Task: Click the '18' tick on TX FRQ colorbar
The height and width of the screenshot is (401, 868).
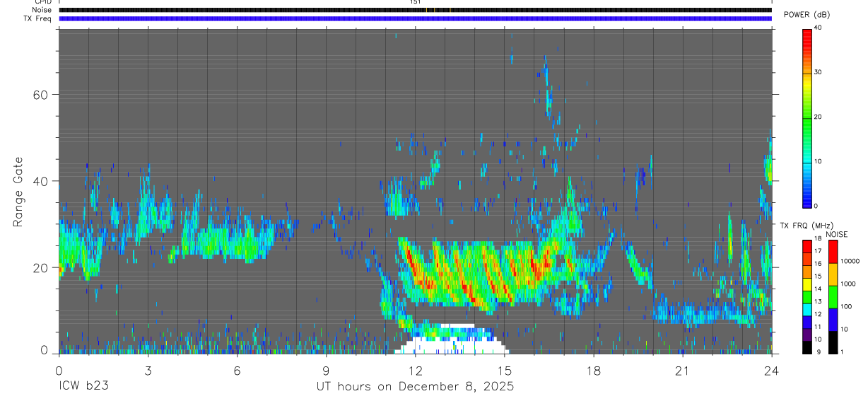Action: click(818, 238)
